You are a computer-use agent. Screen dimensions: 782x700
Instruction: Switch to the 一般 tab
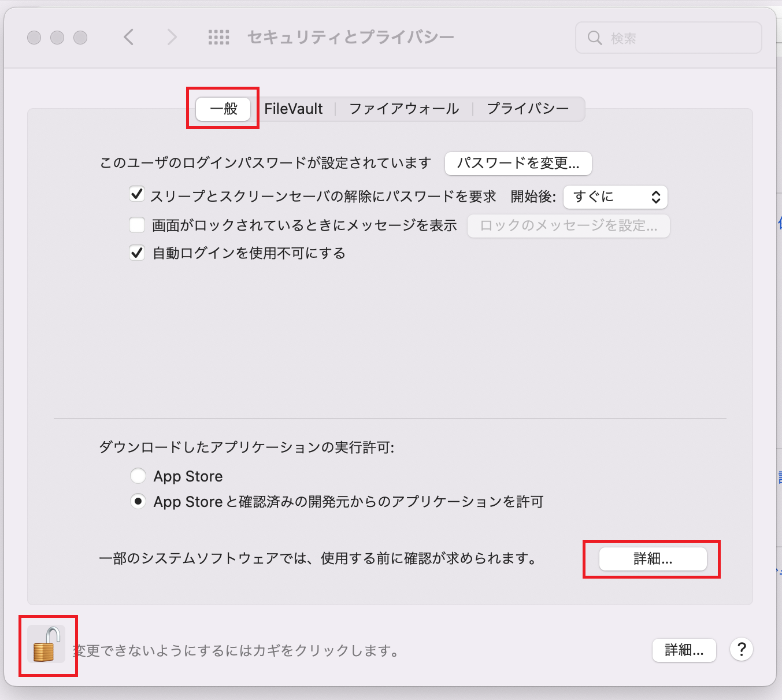click(x=223, y=109)
